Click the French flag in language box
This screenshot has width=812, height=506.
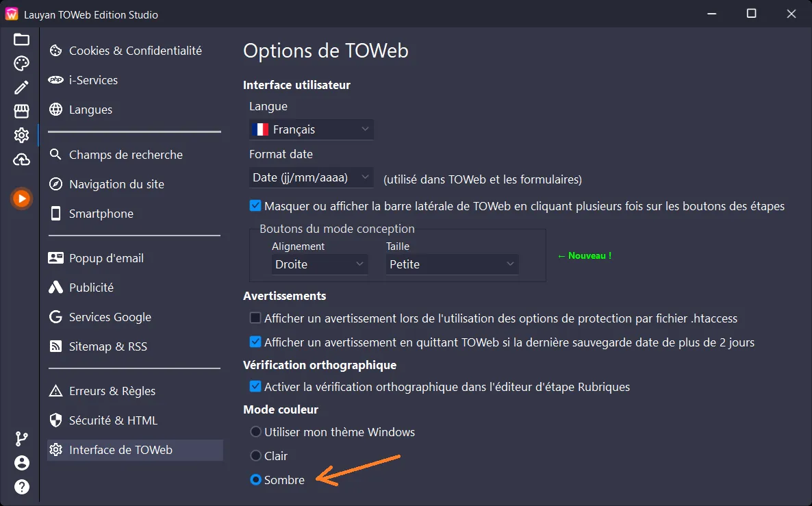(260, 129)
